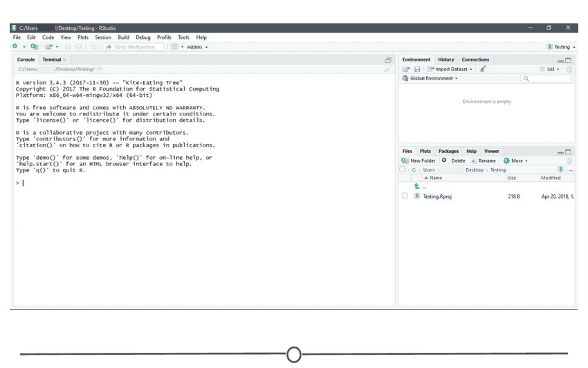Screen dimensions: 588x368
Task: Open the Import Dataset dropdown
Action: tap(450, 69)
